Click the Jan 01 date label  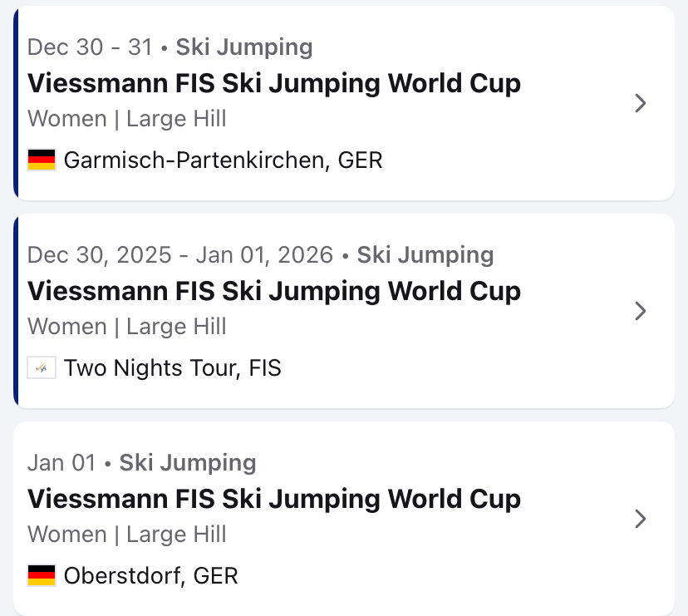point(61,463)
